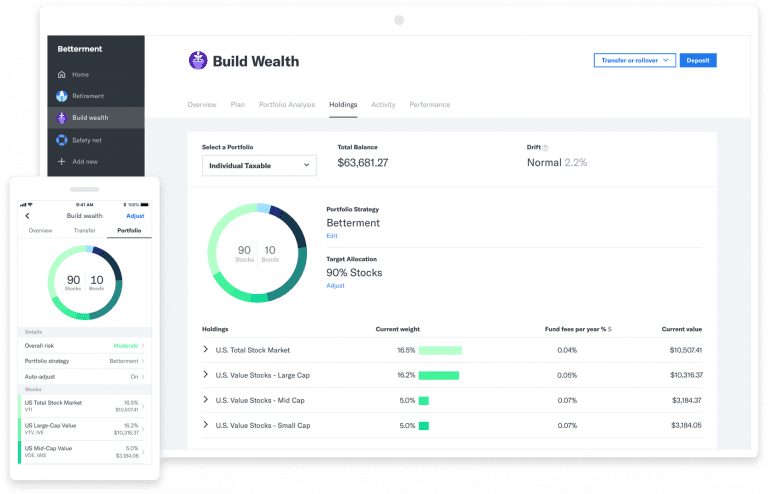
Task: Click the 0.04% fund fee value
Action: pyautogui.click(x=567, y=350)
